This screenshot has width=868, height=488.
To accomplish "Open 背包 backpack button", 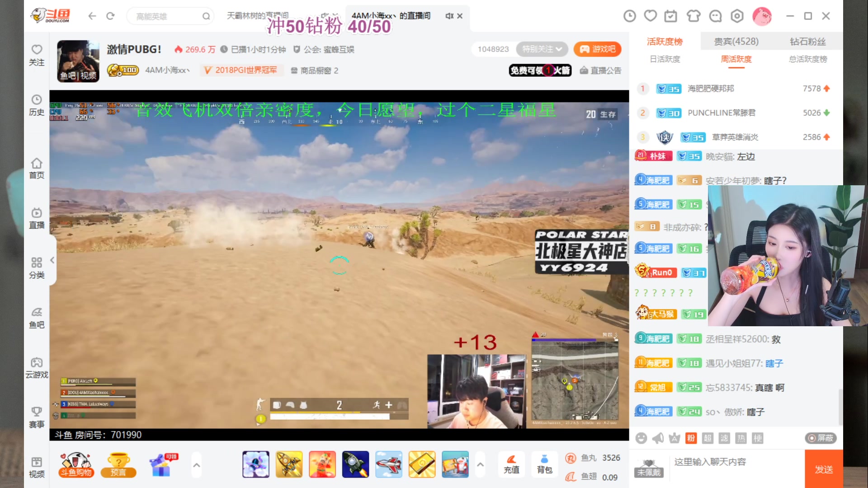I will [545, 465].
